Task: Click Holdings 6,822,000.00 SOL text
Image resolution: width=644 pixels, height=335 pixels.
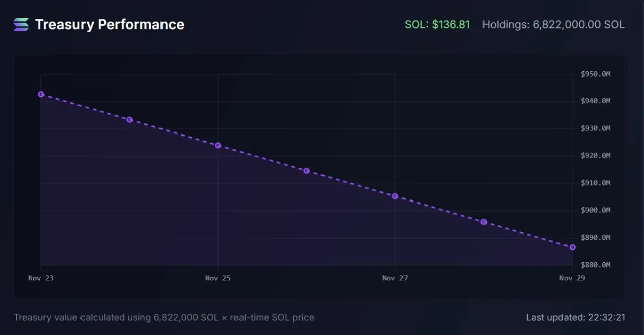Action: click(553, 25)
